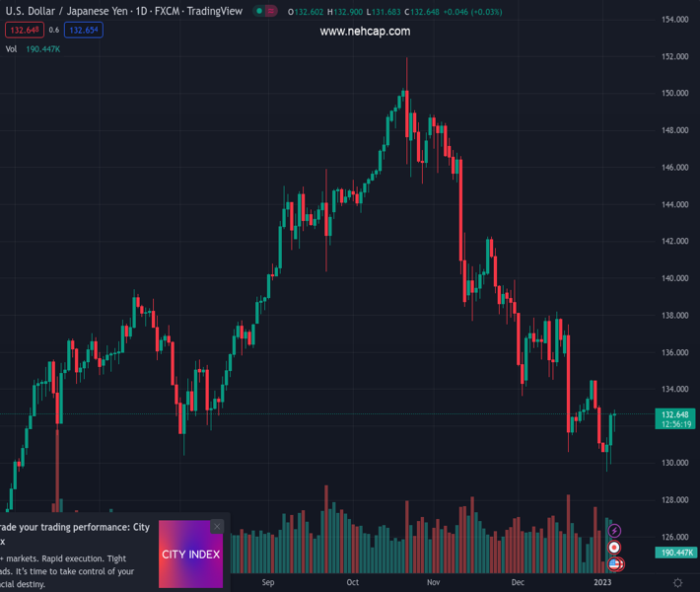The image size is (700, 592).
Task: Click the current price 132.648 label on axis
Action: pyautogui.click(x=675, y=414)
